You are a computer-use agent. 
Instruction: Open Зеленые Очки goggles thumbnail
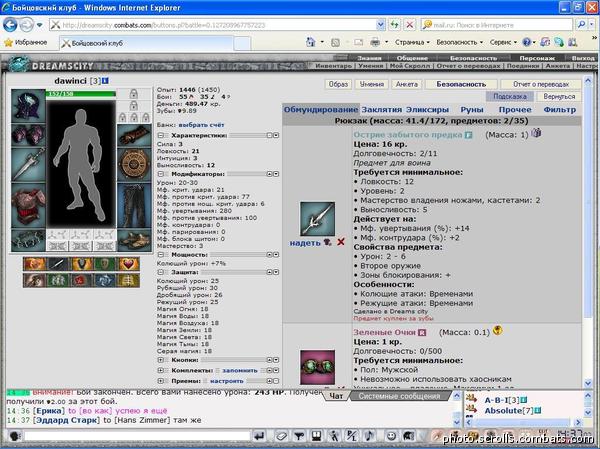point(317,367)
